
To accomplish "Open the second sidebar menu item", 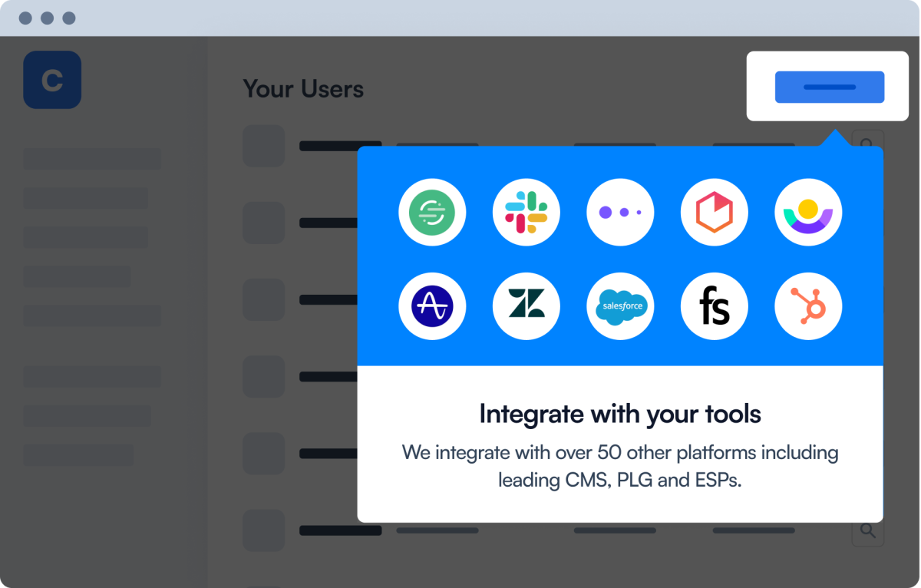I will click(x=86, y=198).
